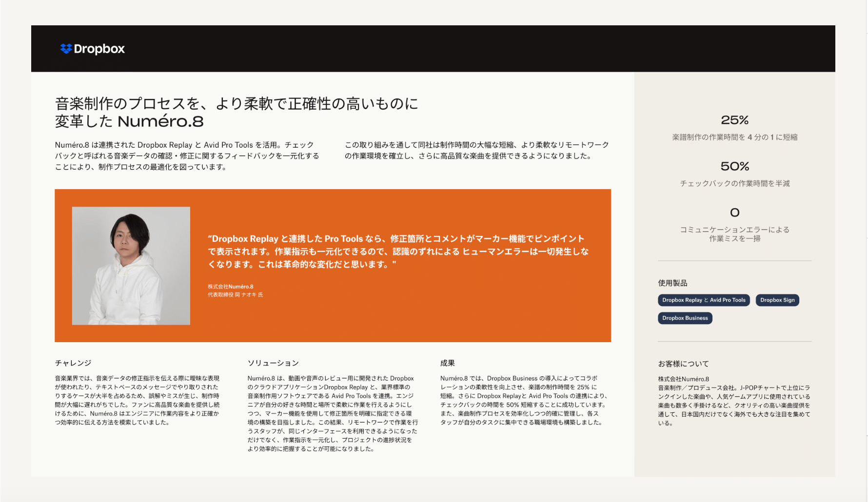Click the 株式会社Numéro.8 name in the sidebar
This screenshot has width=868, height=502.
(x=683, y=379)
